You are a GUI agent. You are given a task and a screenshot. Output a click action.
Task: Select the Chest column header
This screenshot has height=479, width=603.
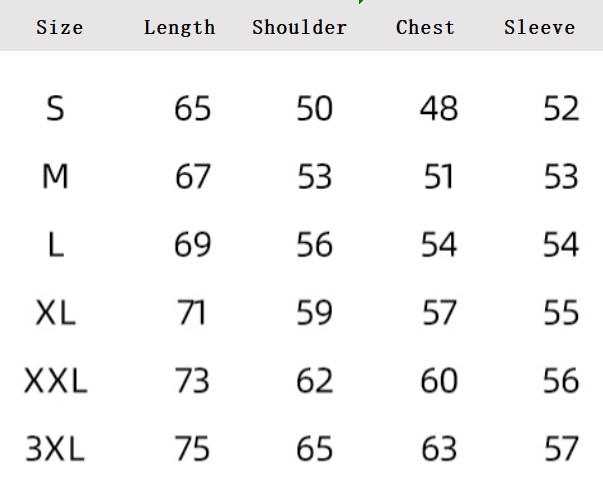pyautogui.click(x=425, y=27)
